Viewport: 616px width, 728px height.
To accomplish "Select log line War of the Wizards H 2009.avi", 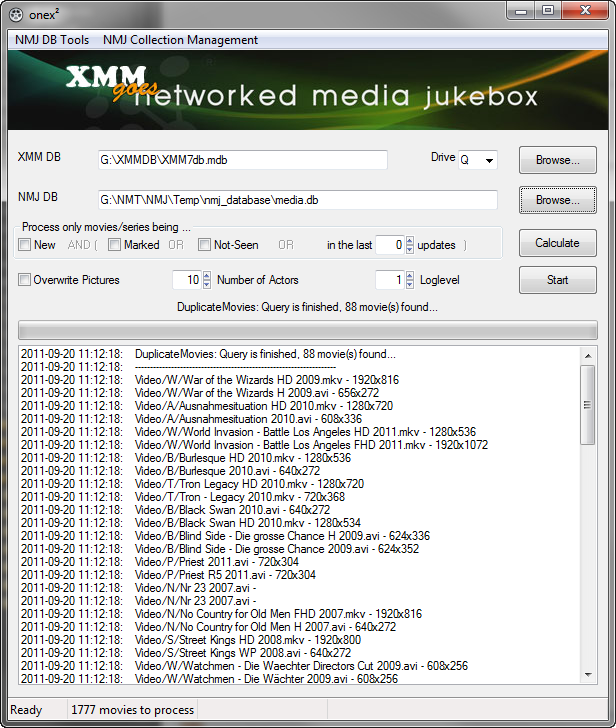I will tap(257, 393).
